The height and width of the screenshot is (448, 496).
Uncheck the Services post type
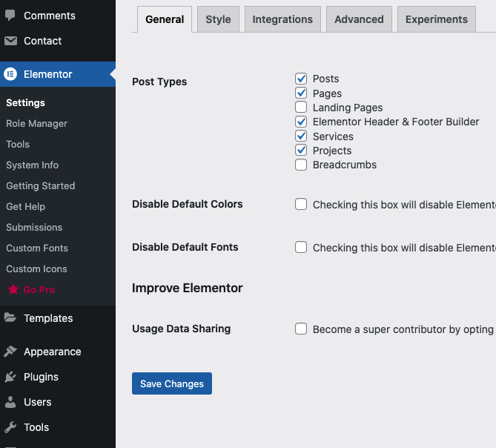pyautogui.click(x=301, y=136)
